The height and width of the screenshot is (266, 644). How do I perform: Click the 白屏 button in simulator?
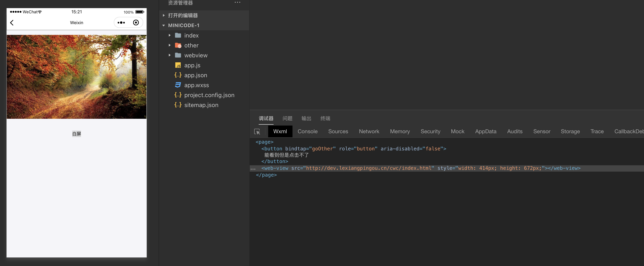[76, 134]
